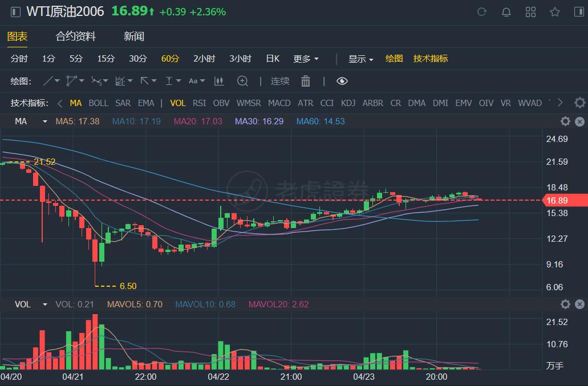588x386 pixels.
Task: Switch to the MACD indicator
Action: point(279,103)
